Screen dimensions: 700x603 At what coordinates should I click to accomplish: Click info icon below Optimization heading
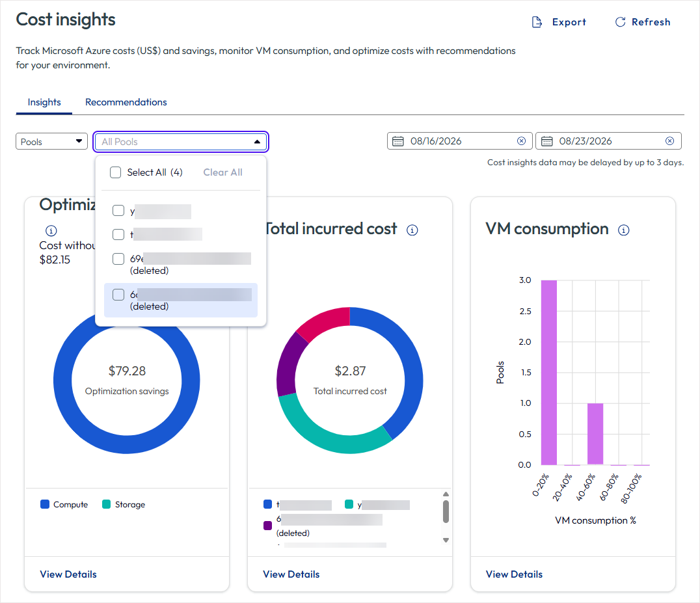pyautogui.click(x=51, y=231)
